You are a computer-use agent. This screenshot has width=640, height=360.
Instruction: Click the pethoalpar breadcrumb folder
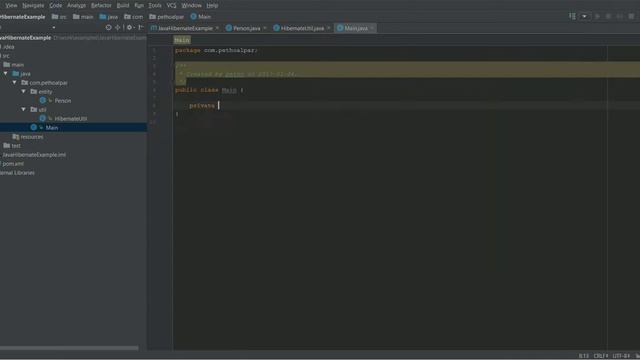pyautogui.click(x=167, y=17)
